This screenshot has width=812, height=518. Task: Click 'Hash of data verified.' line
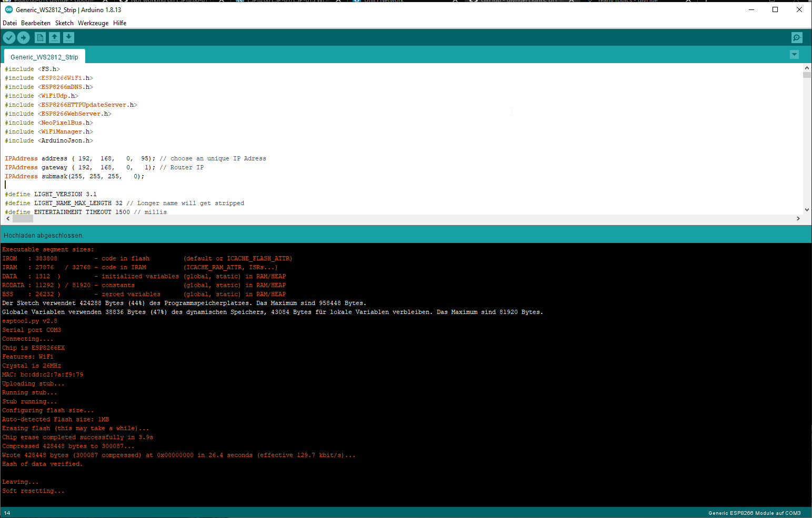[x=42, y=464]
